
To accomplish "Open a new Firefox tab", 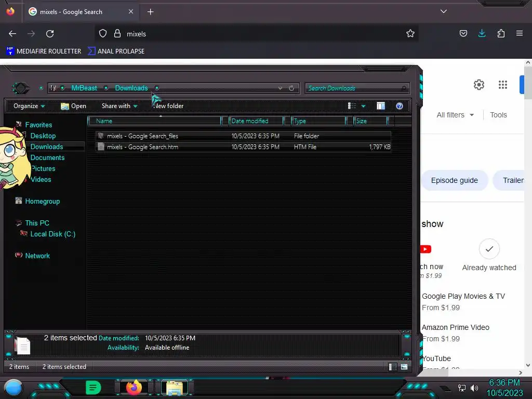I will [x=150, y=12].
